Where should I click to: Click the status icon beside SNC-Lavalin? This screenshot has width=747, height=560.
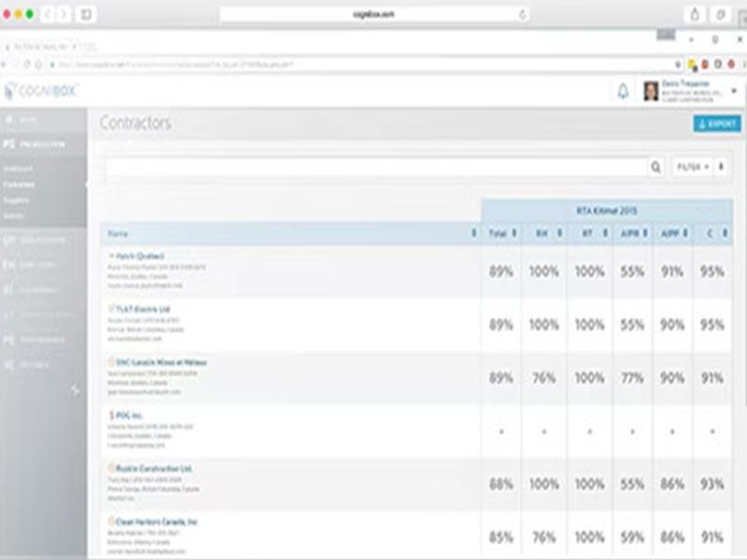[111, 362]
